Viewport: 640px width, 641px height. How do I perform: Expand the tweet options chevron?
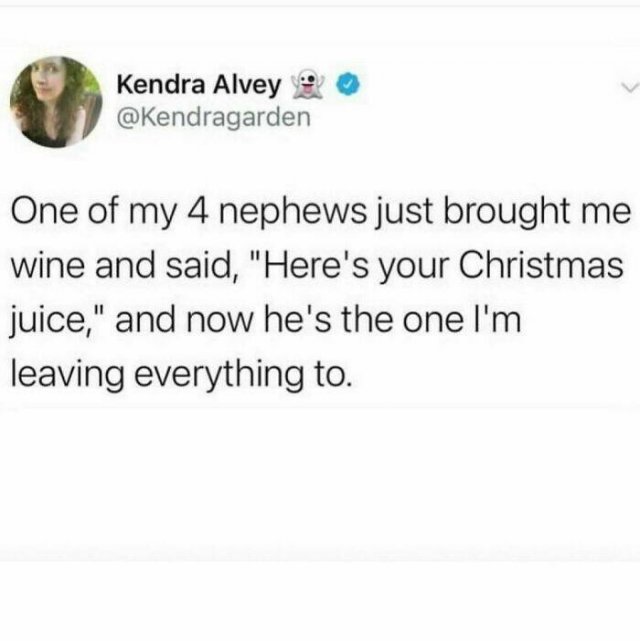[628, 88]
